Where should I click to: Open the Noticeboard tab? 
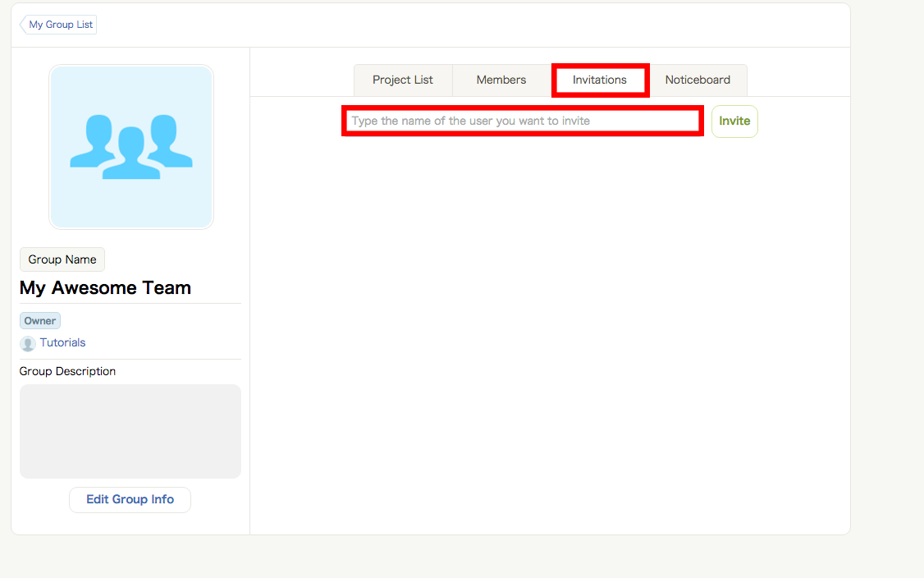698,80
